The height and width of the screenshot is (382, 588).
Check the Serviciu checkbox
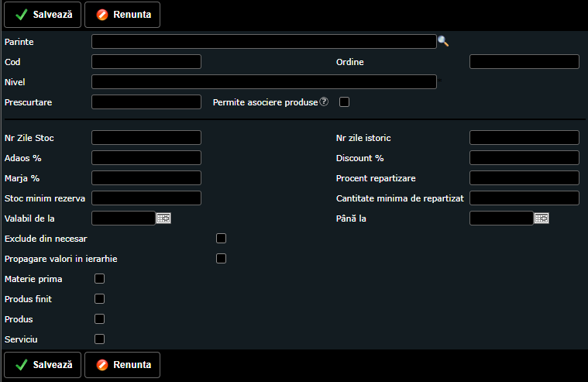click(99, 339)
